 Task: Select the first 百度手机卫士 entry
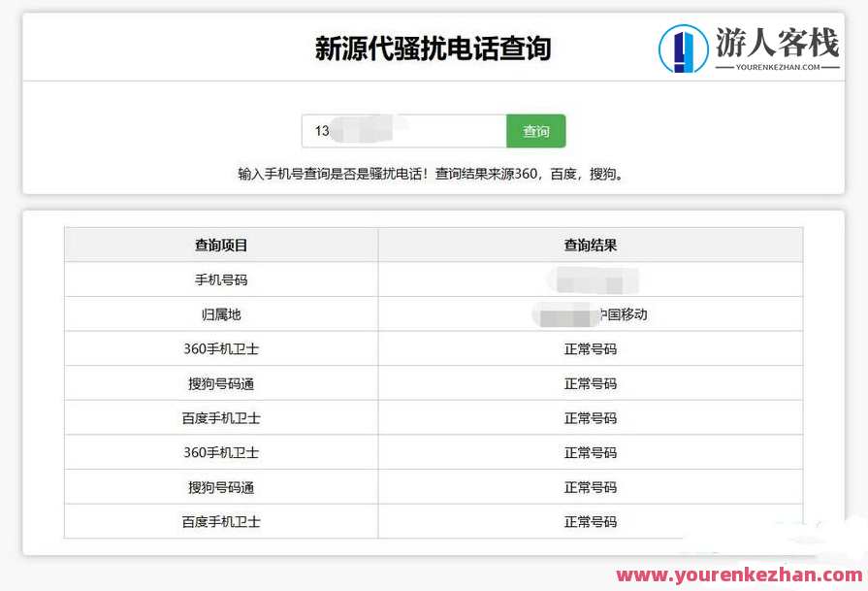pos(220,417)
